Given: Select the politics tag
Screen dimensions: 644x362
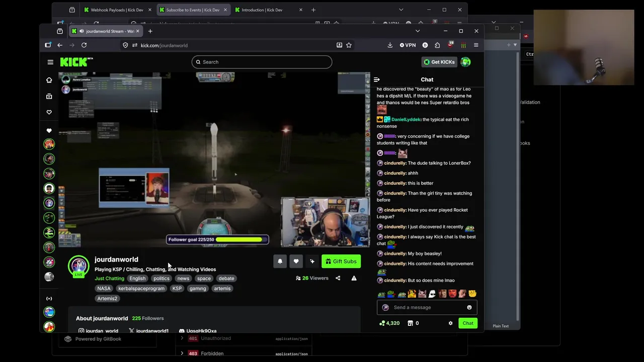Looking at the screenshot, I should [x=162, y=279].
